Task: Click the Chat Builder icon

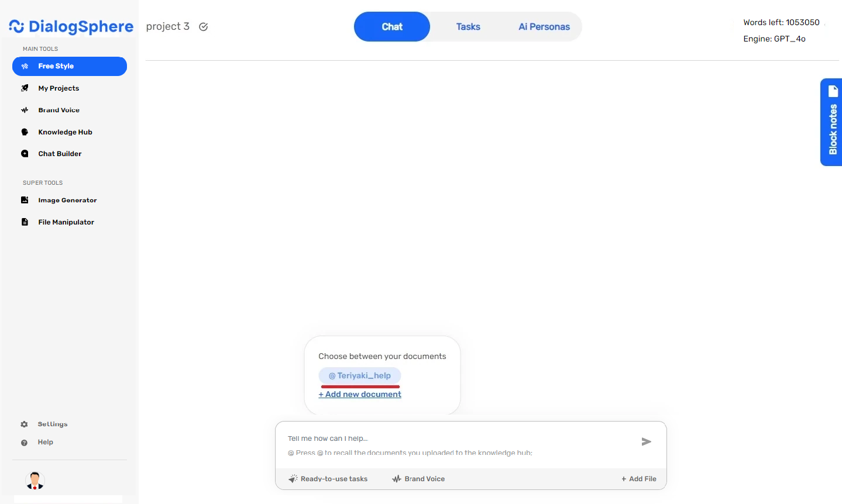Action: click(25, 154)
